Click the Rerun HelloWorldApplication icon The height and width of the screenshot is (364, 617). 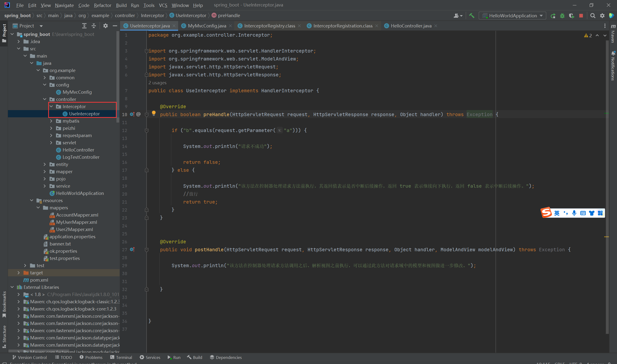pyautogui.click(x=553, y=16)
